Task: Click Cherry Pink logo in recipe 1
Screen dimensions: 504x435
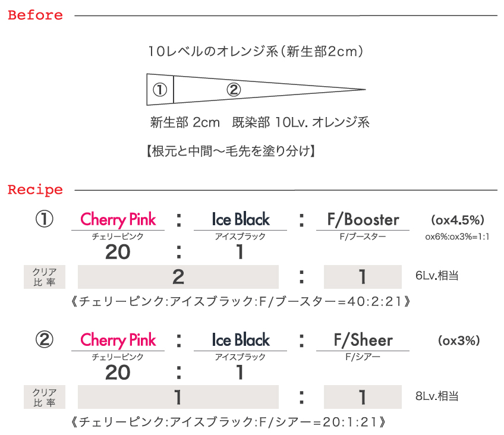Action: coord(118,220)
